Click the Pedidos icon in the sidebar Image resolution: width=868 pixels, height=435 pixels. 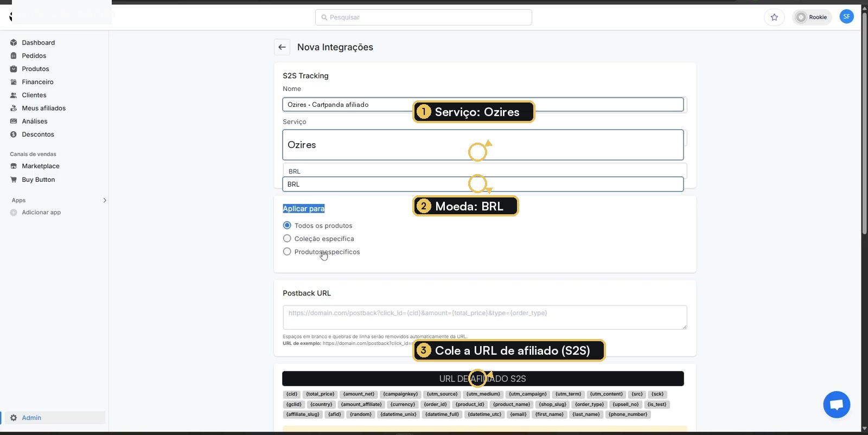(x=14, y=56)
